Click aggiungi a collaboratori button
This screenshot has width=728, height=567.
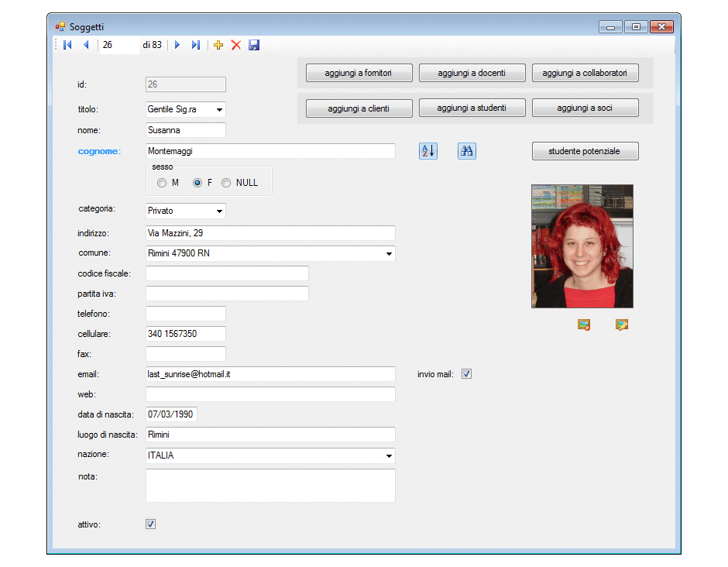tap(585, 73)
